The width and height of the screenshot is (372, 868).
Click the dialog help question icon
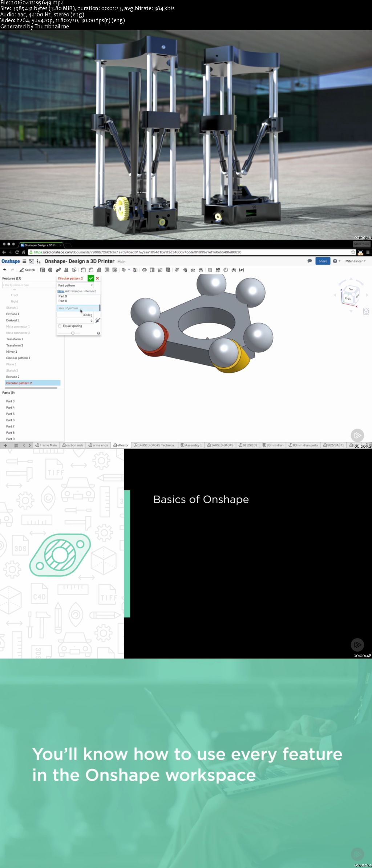98,333
